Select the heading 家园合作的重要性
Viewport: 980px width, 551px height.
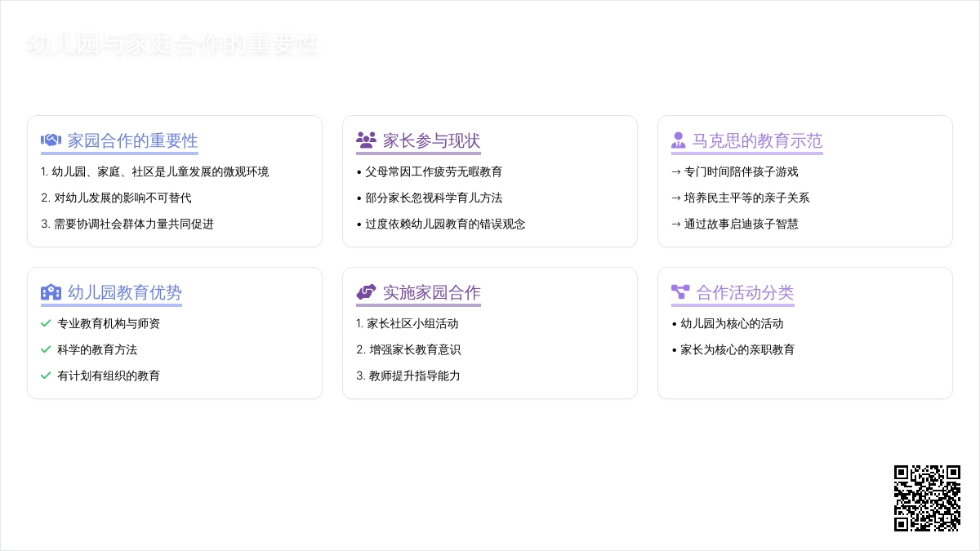[132, 140]
